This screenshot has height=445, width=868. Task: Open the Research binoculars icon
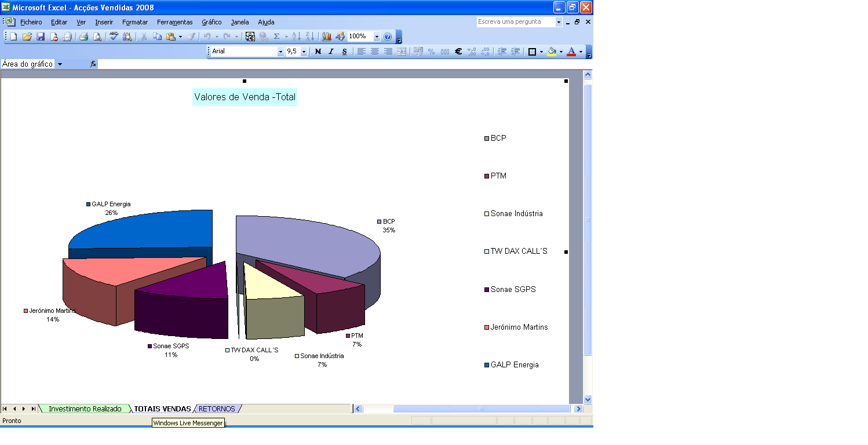coord(127,37)
